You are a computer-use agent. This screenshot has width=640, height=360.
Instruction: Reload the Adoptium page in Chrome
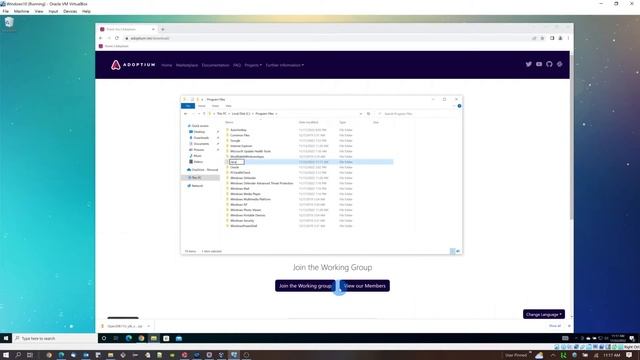point(117,38)
